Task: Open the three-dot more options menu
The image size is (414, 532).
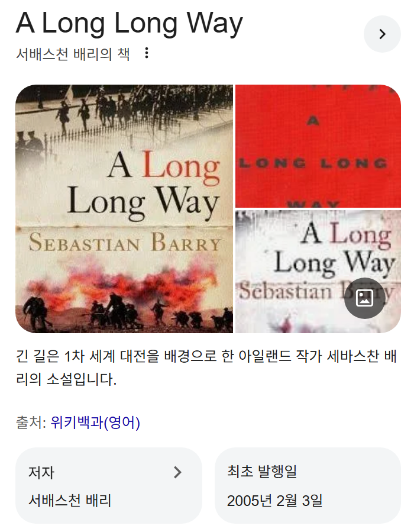Action: point(147,53)
